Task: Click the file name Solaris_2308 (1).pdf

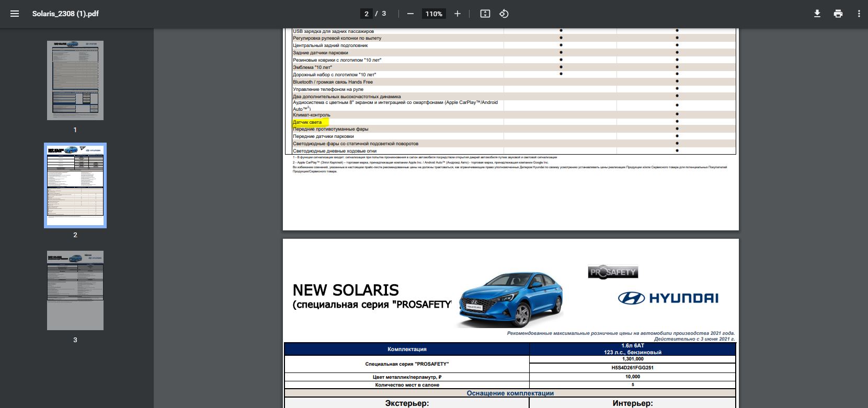Action: (x=65, y=14)
